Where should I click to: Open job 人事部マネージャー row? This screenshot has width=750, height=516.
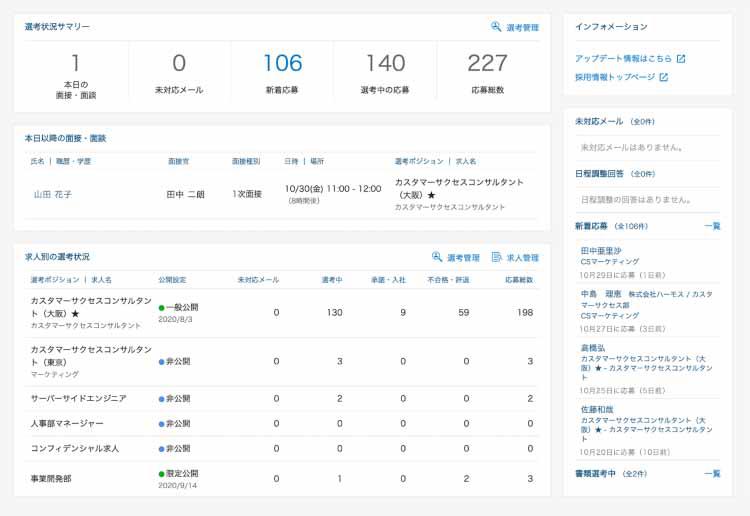pos(67,423)
